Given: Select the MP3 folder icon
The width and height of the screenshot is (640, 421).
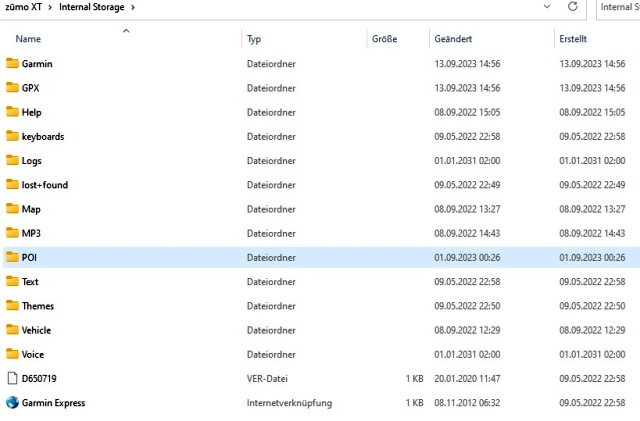Looking at the screenshot, I should point(12,233).
